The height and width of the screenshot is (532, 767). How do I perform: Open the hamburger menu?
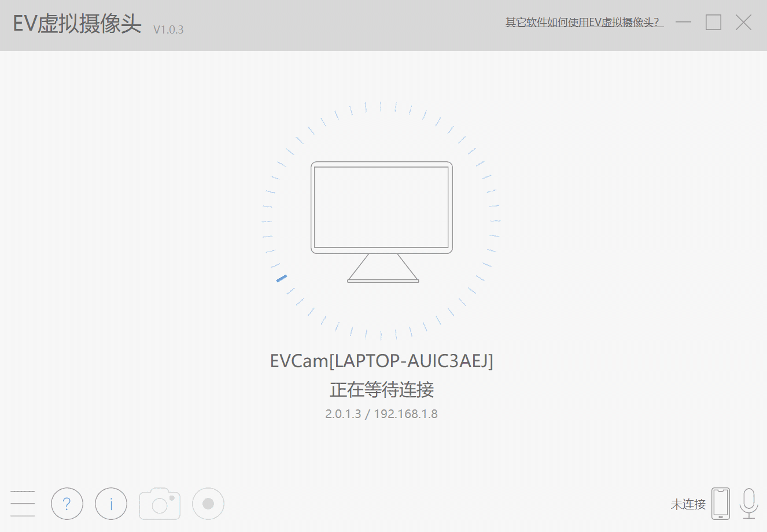(x=23, y=504)
